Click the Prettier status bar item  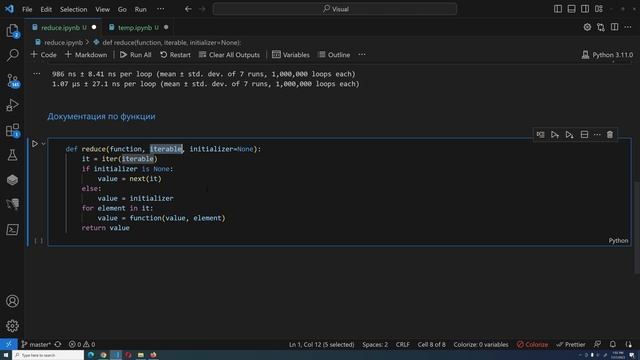click(571, 344)
